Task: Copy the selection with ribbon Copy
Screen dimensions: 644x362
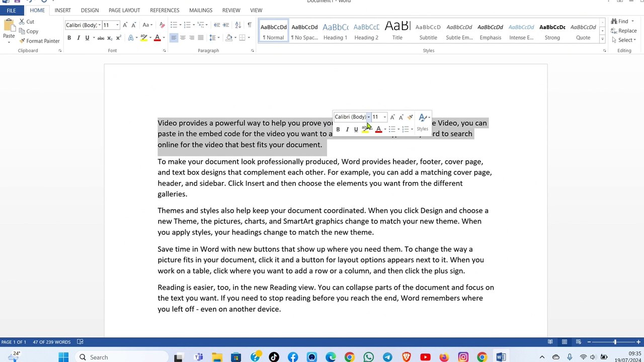Action: click(x=28, y=31)
